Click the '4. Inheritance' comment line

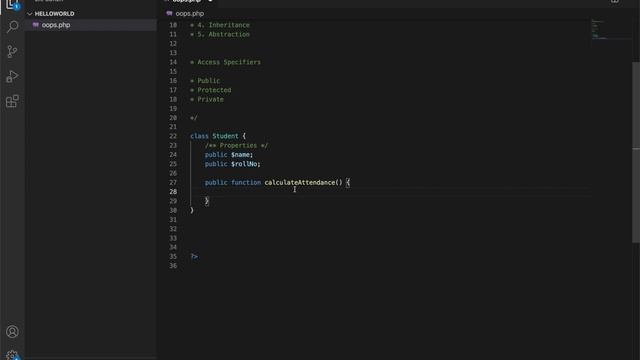pos(220,25)
